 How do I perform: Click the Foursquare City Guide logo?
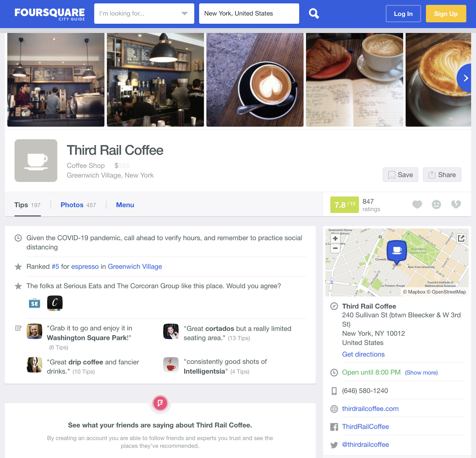[50, 14]
